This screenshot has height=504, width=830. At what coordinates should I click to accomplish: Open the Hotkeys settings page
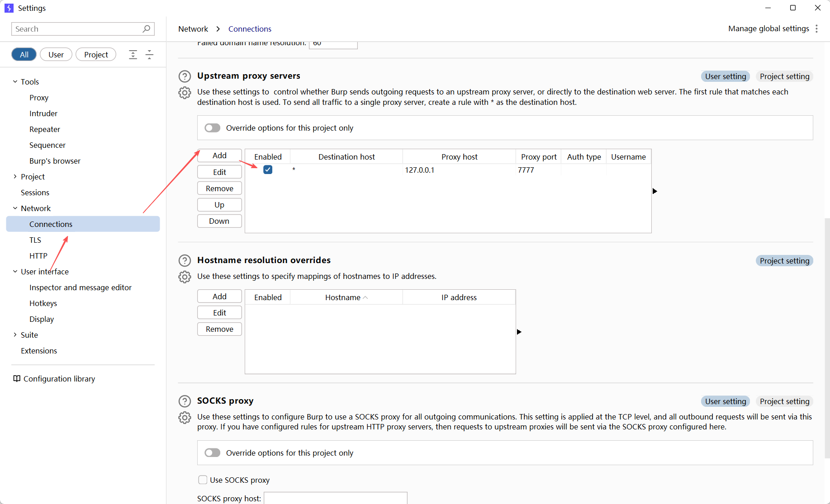(43, 303)
